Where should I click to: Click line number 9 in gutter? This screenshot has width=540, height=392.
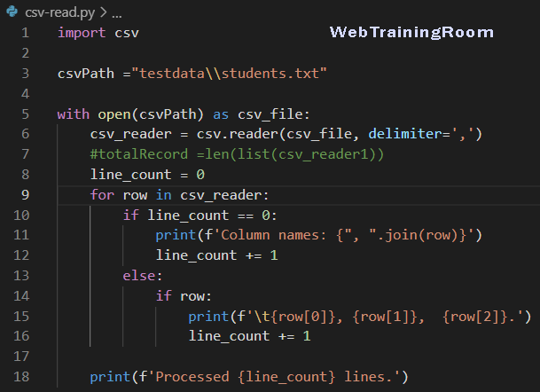pyautogui.click(x=25, y=195)
